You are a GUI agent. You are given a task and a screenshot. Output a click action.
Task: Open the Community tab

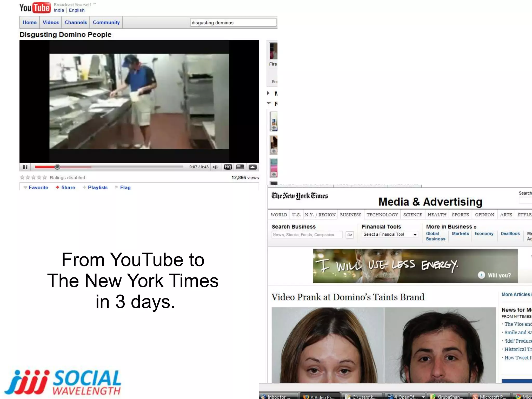click(x=106, y=22)
